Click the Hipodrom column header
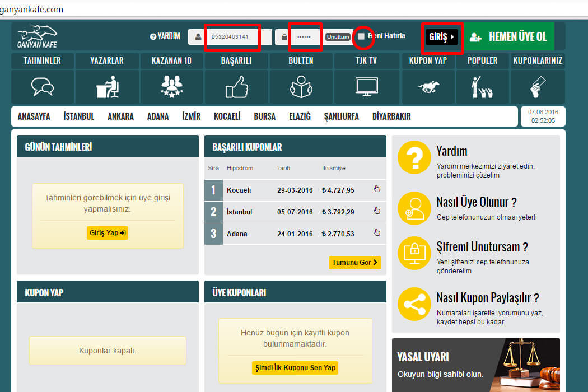Screen dimensions: 588x392 [240, 168]
